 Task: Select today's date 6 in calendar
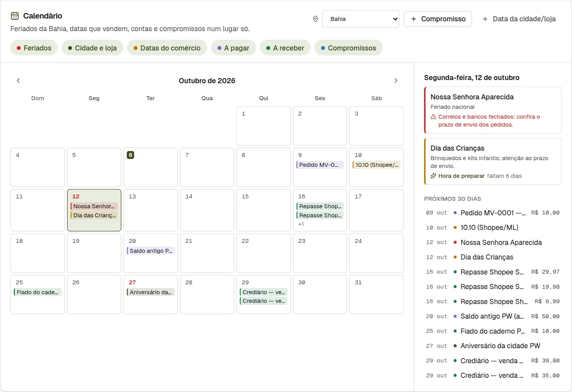tap(131, 155)
